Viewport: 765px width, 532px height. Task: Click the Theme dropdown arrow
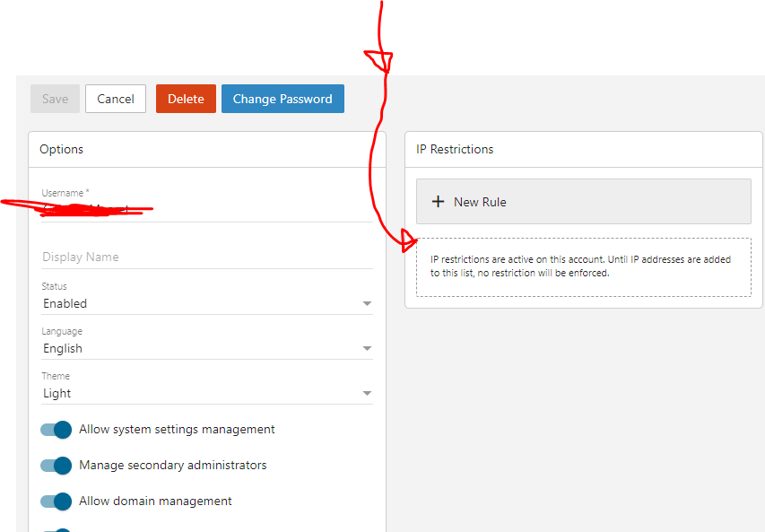point(367,394)
